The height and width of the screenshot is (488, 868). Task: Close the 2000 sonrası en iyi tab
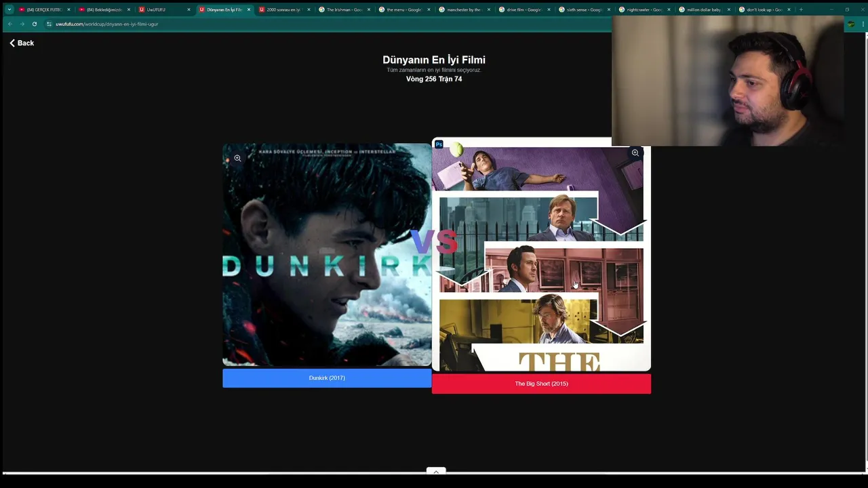click(x=309, y=9)
